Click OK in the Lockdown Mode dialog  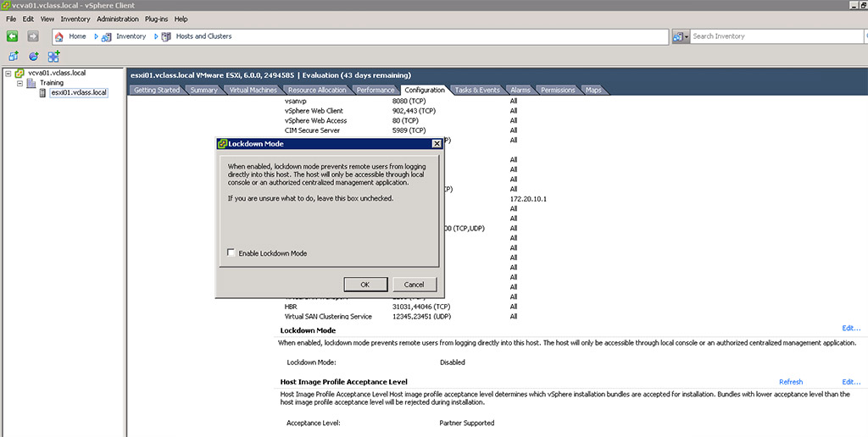pos(364,285)
